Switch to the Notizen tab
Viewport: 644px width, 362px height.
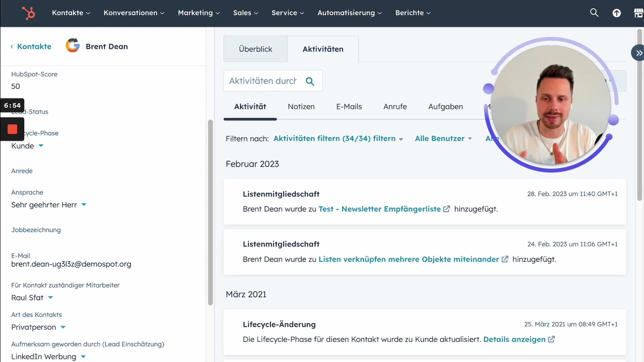[301, 106]
